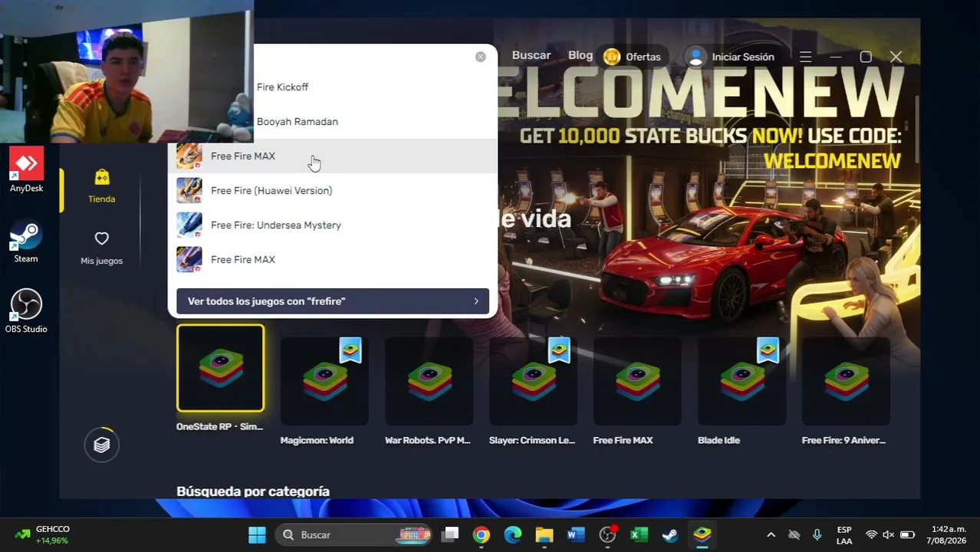
Task: Open the Blog tab in top bar
Action: [580, 55]
